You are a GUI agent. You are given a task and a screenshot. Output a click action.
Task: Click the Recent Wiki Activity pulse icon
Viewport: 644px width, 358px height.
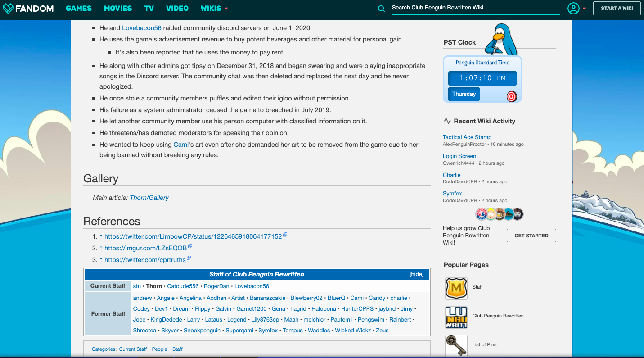[x=447, y=121]
